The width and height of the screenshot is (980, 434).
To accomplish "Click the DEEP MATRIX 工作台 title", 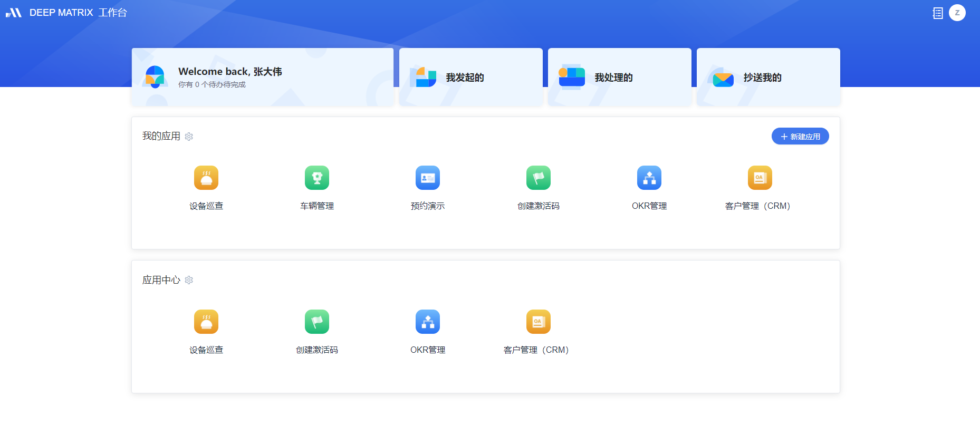I will pyautogui.click(x=78, y=13).
